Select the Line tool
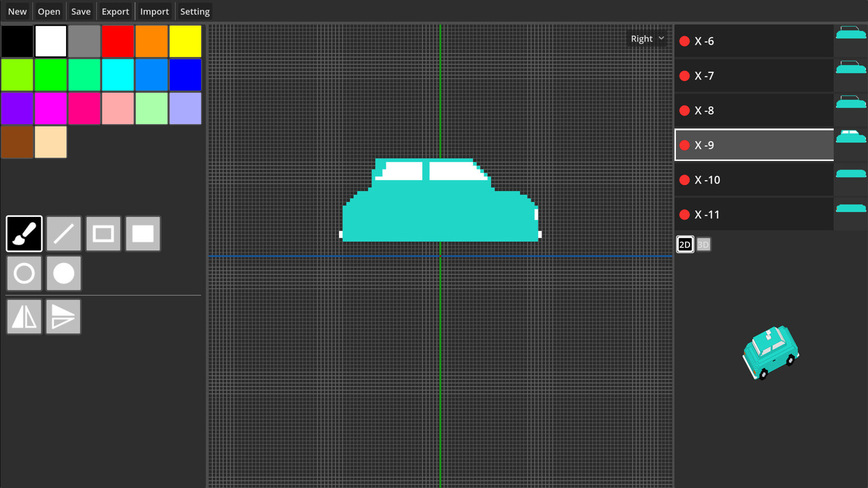Image resolution: width=868 pixels, height=488 pixels. click(x=63, y=234)
